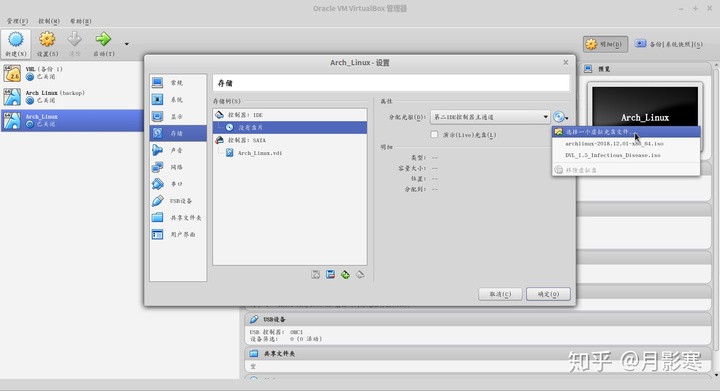Image resolution: width=720 pixels, height=391 pixels.
Task: Click the USB 控制器: OHCI text
Action: pyautogui.click(x=276, y=332)
